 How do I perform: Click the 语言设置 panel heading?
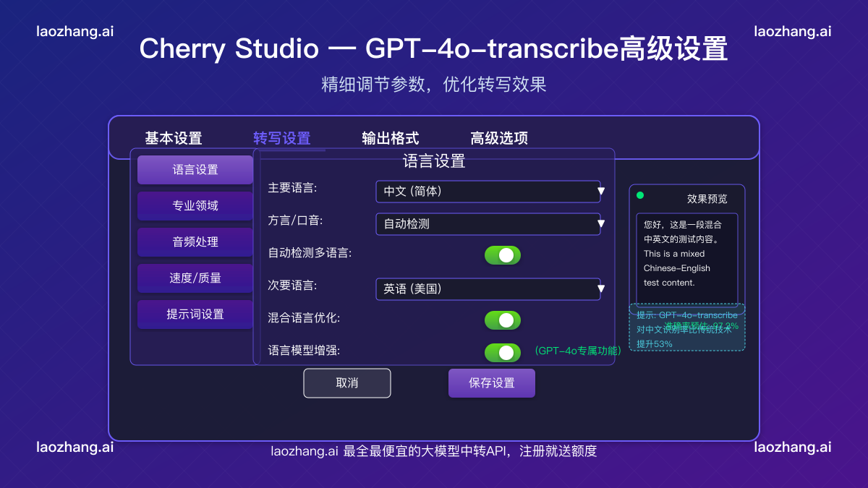434,161
